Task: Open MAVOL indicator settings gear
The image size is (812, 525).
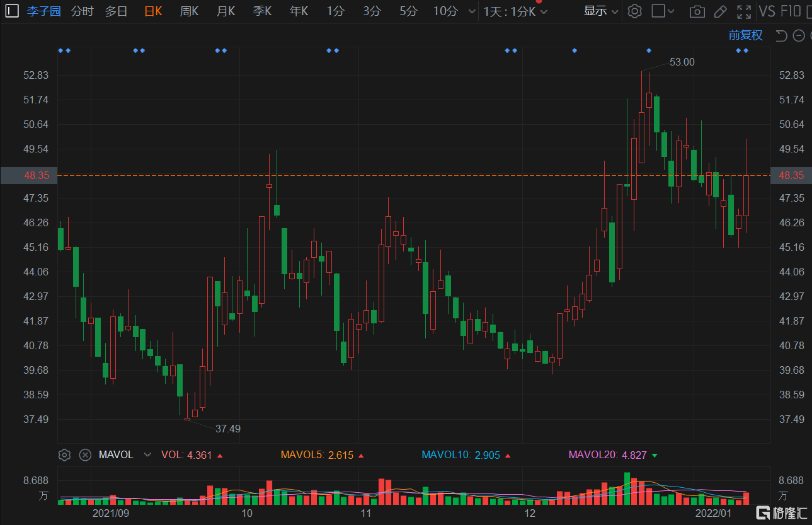Action: (64, 454)
